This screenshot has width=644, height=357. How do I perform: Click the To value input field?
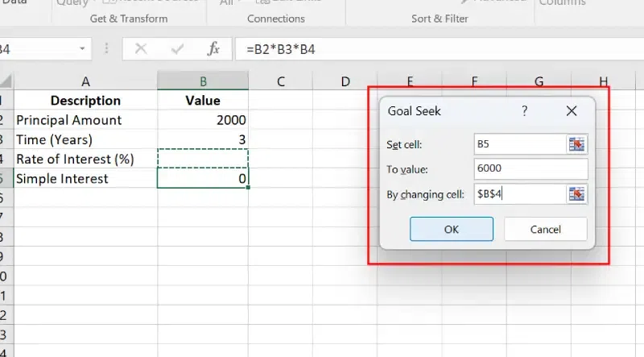530,168
